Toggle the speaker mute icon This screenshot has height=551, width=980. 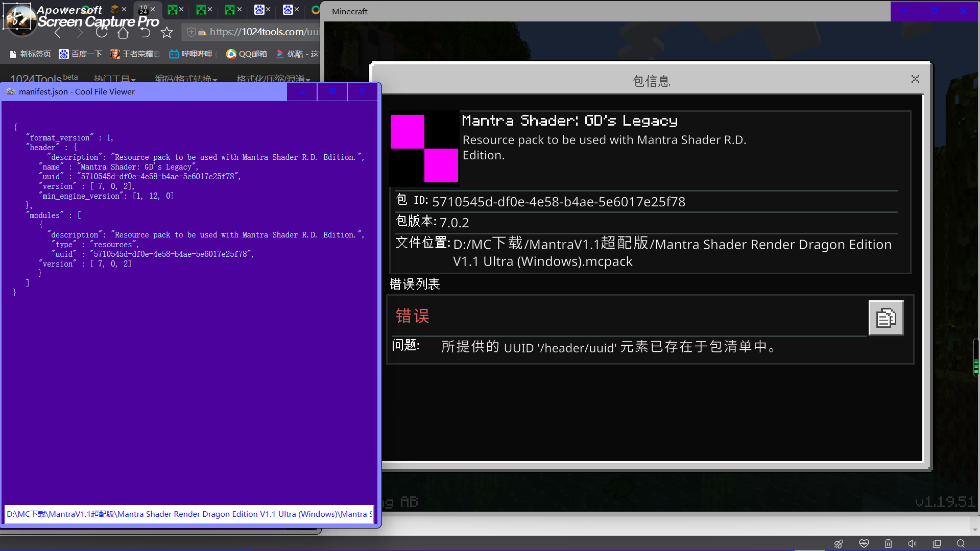click(x=913, y=544)
